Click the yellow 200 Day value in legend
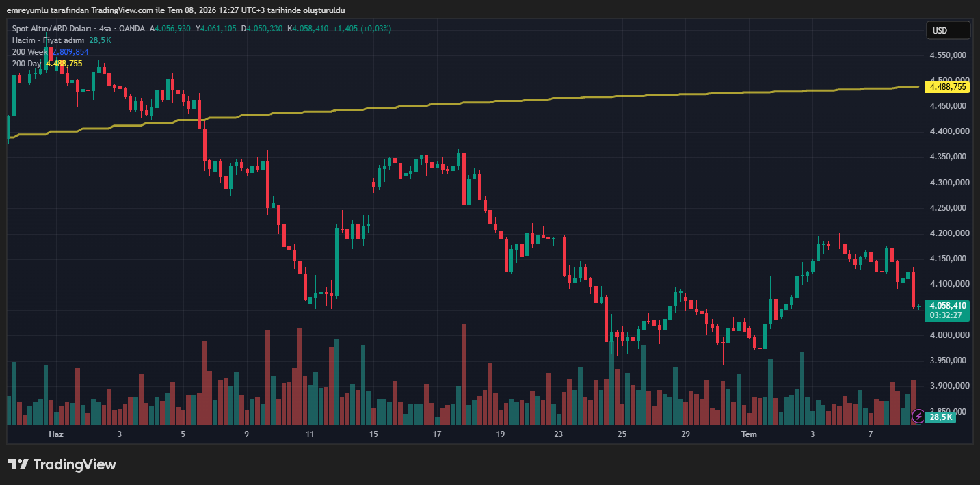 [x=64, y=64]
